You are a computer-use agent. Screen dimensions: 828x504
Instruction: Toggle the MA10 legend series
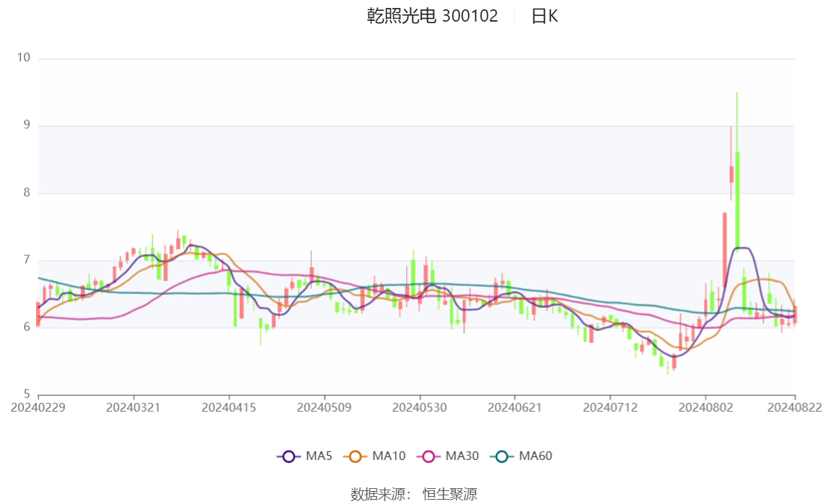point(374,456)
